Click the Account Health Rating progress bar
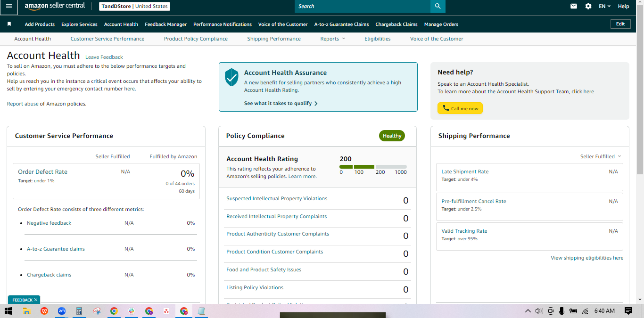 tap(373, 167)
